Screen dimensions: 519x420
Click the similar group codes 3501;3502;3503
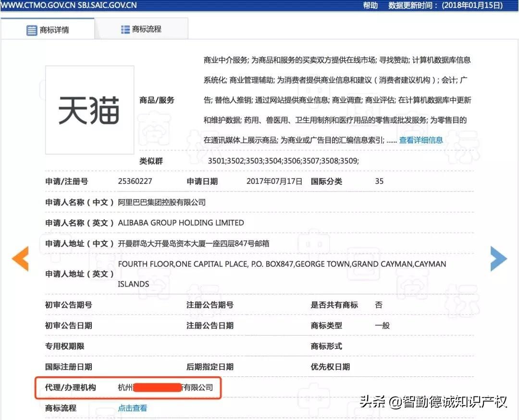tap(284, 161)
